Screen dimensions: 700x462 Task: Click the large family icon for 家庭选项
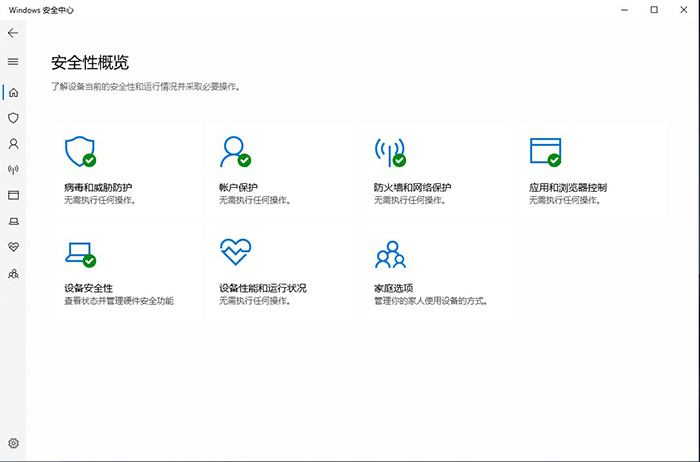(x=391, y=254)
